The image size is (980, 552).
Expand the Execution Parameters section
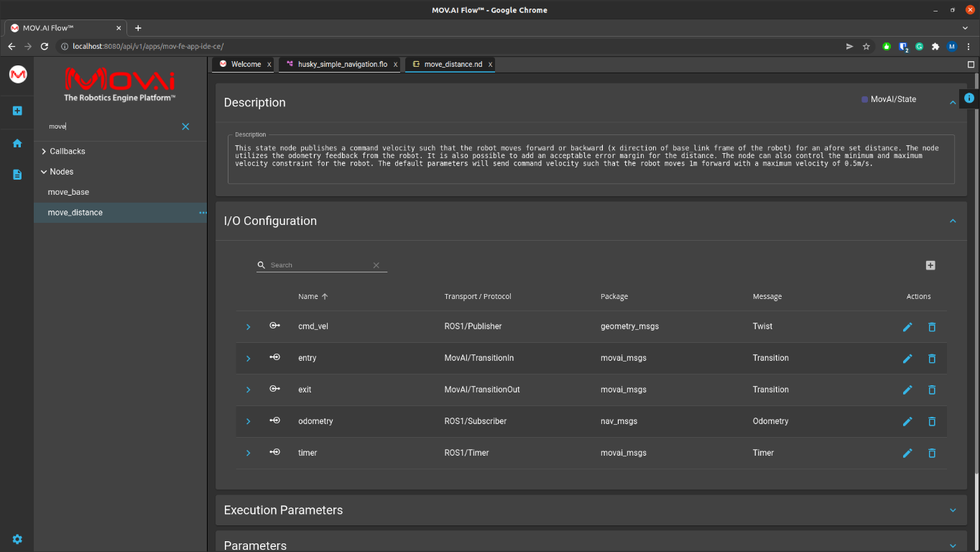(x=953, y=510)
